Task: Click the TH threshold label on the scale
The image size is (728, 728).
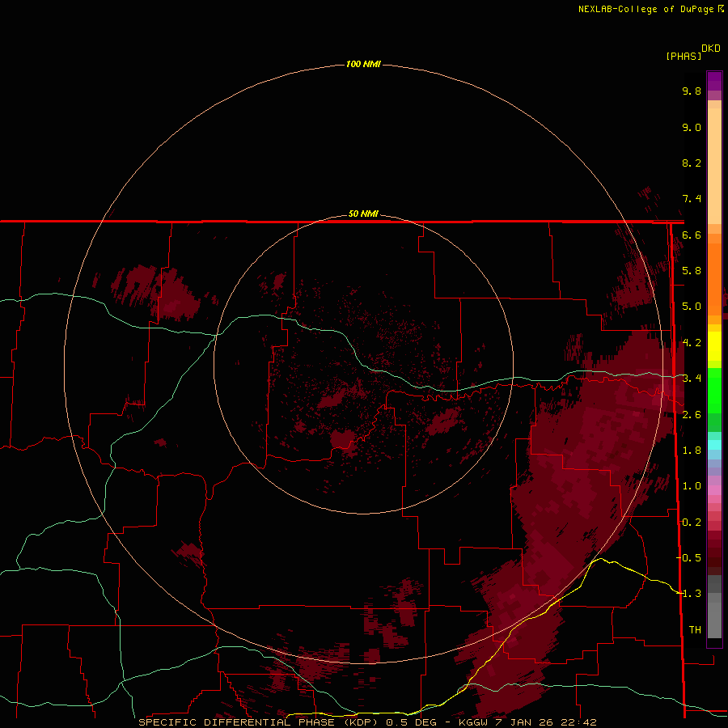Action: [695, 630]
